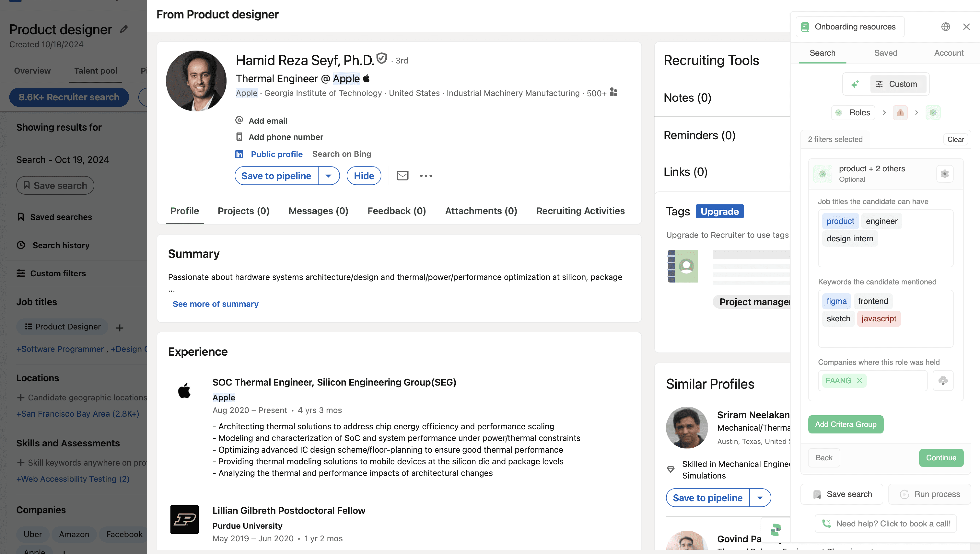Viewport: 980px width, 554px height.
Task: Open the three-dot more actions menu
Action: [x=426, y=175]
